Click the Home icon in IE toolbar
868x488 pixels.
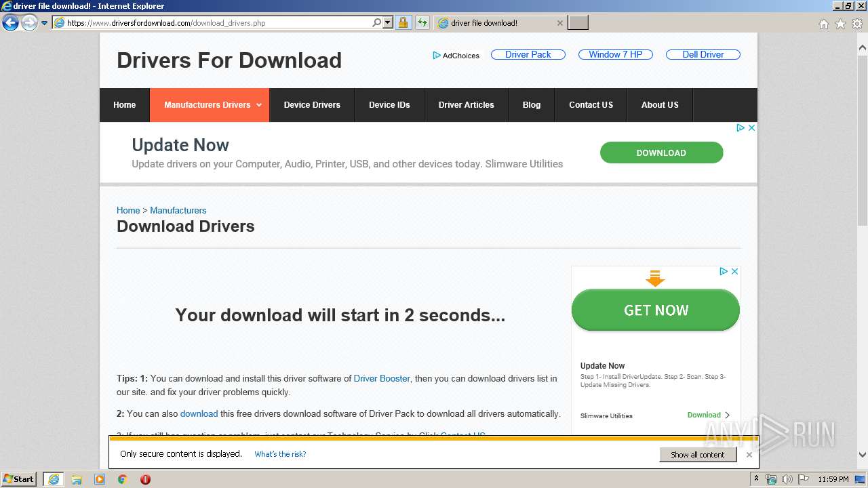[x=823, y=24]
